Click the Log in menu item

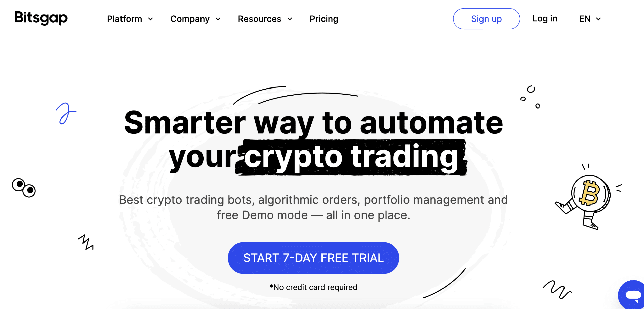pyautogui.click(x=545, y=18)
